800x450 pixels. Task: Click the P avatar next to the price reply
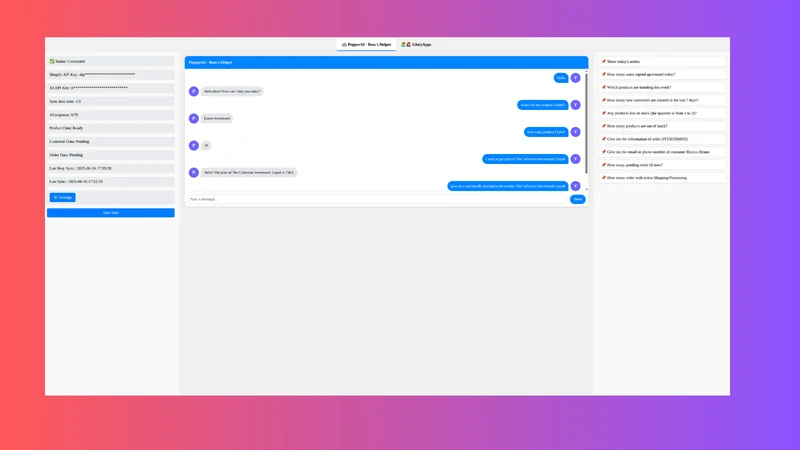tap(194, 172)
